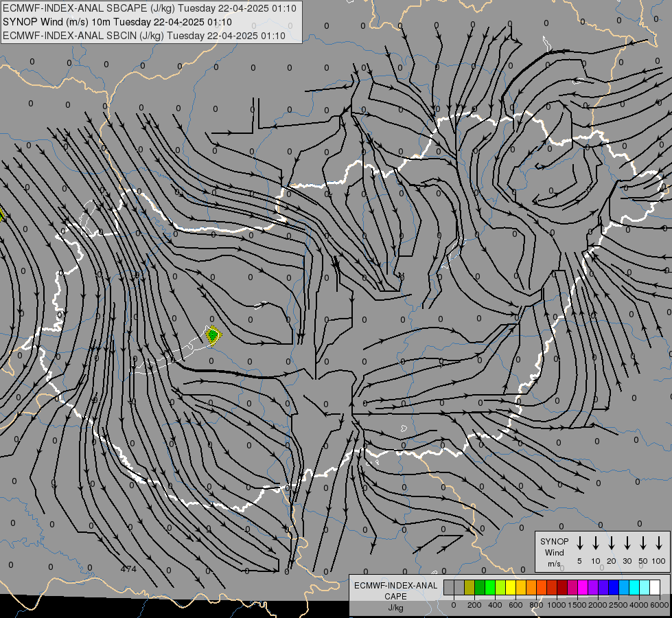Click the wind legend arrow above 100
This screenshot has height=618, width=672.
(659, 543)
